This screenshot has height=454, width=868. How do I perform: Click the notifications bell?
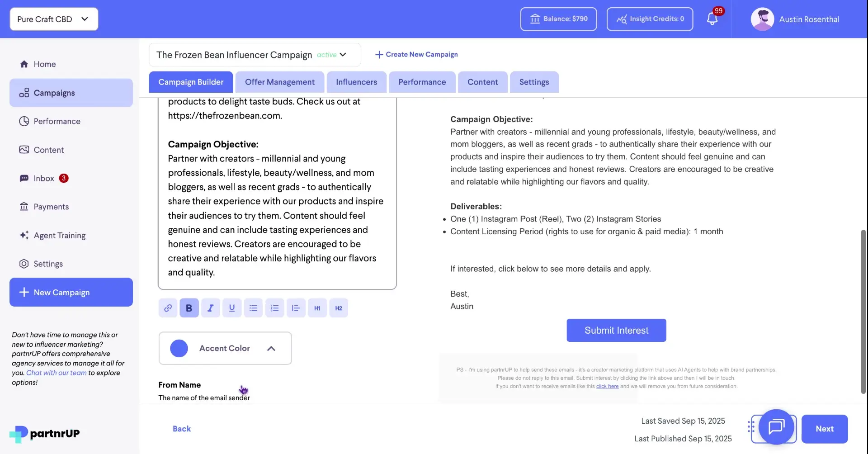pos(712,19)
